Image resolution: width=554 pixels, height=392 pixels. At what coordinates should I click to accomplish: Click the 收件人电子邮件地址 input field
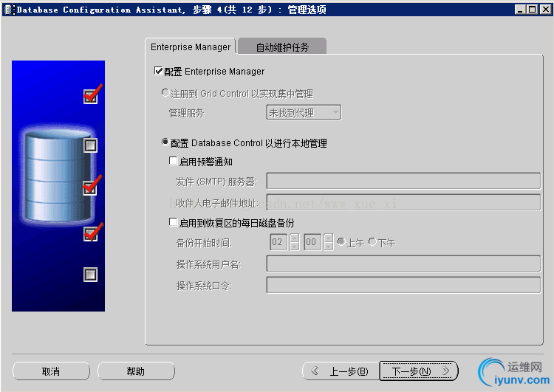[403, 202]
